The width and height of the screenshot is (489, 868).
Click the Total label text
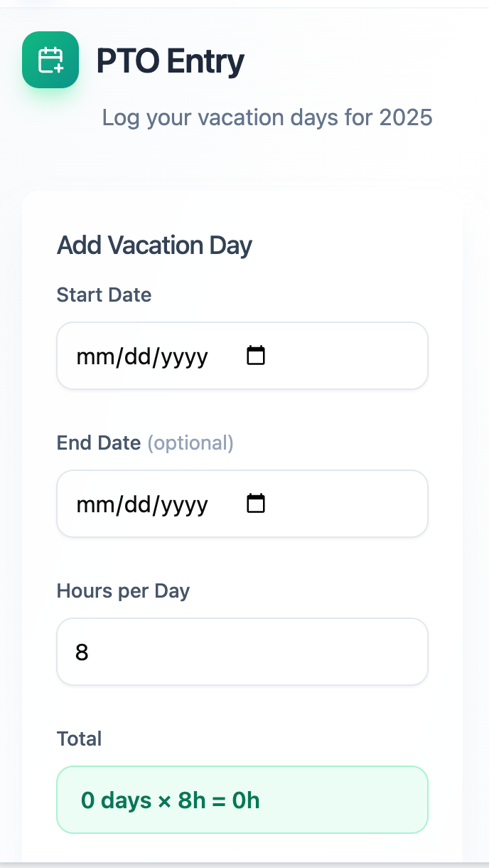point(79,739)
